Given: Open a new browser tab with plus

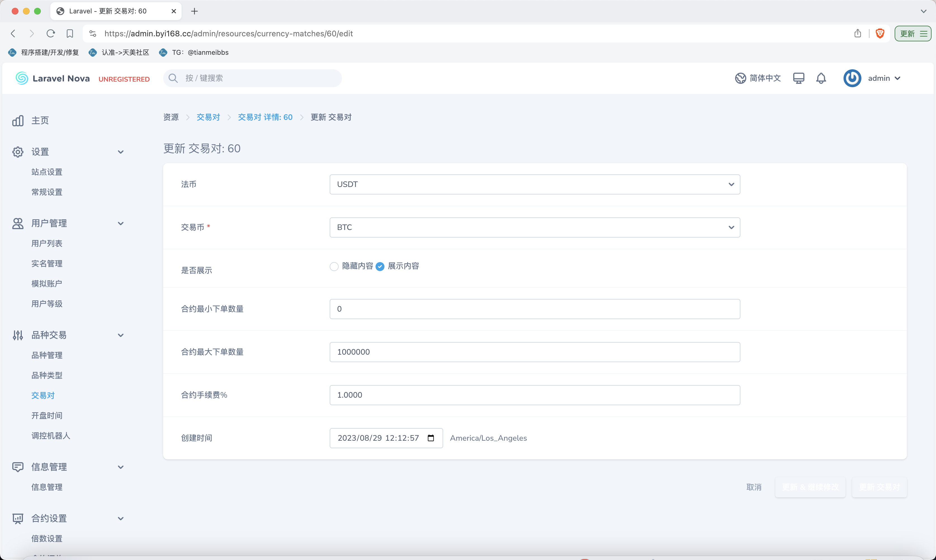Looking at the screenshot, I should coord(194,11).
